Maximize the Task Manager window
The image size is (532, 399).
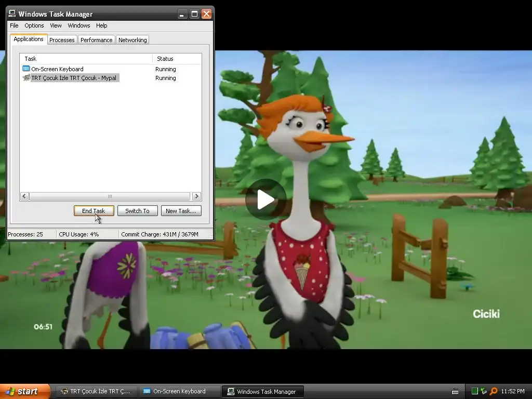click(194, 14)
